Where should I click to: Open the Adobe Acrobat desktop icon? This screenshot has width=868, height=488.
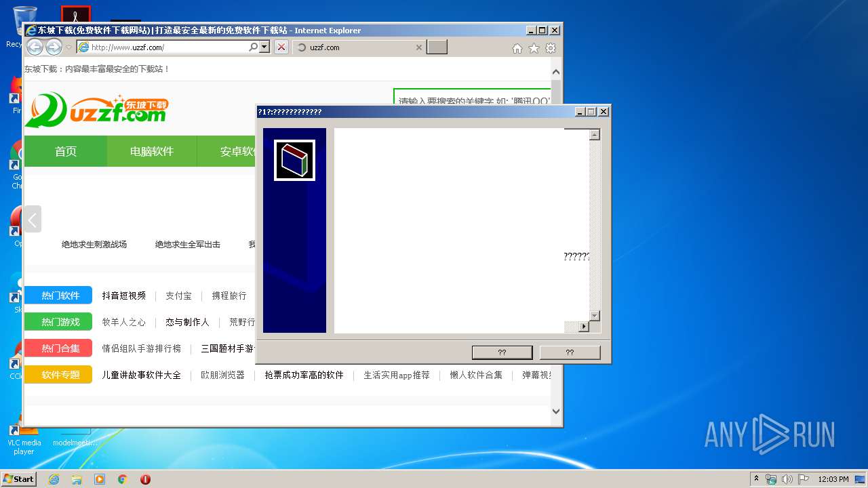click(75, 14)
